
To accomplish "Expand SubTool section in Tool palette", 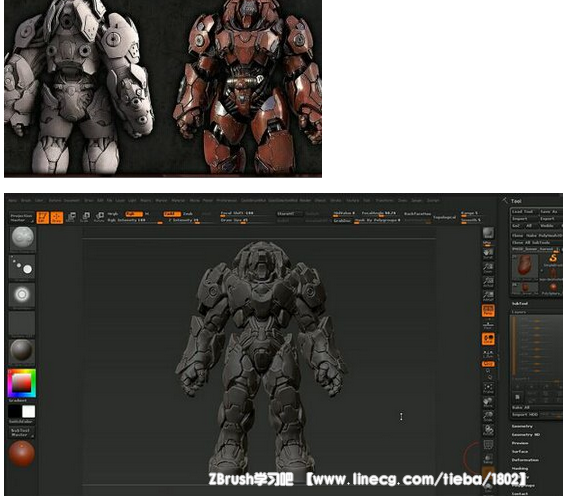I will (520, 304).
